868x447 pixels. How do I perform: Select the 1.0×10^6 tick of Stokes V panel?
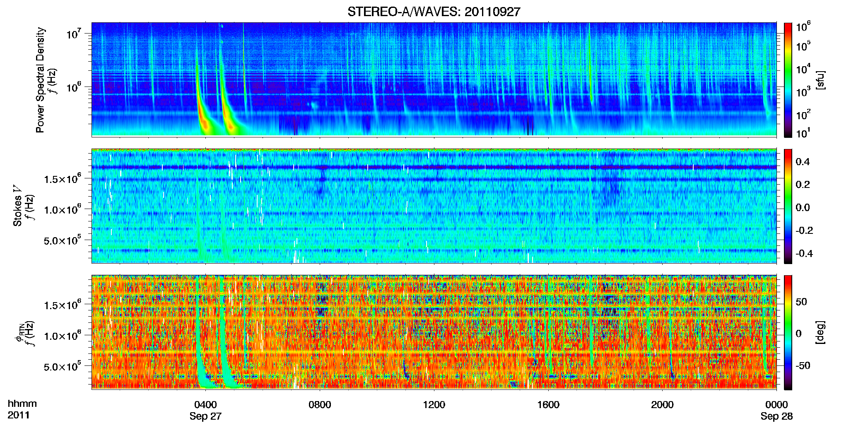coord(63,209)
